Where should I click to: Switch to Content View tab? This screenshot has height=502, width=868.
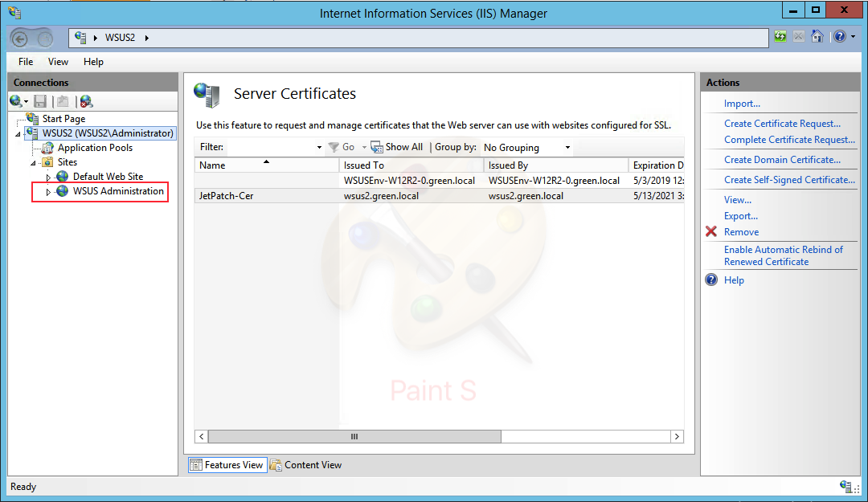coord(305,465)
